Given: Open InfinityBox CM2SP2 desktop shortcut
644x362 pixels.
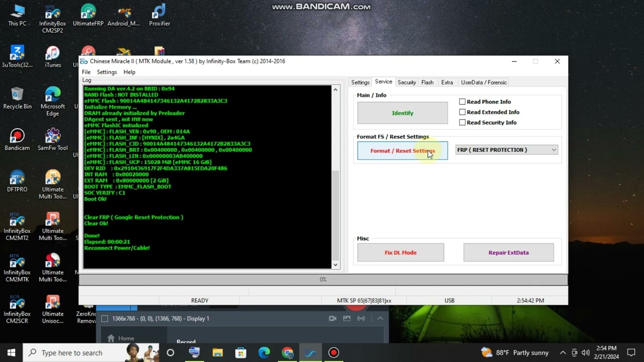Looking at the screenshot, I should click(52, 19).
